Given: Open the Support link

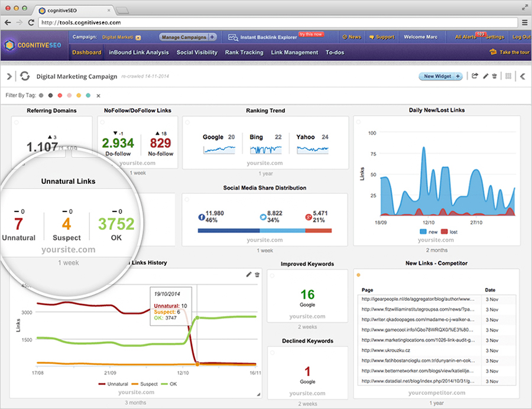Looking at the screenshot, I should click(x=382, y=37).
